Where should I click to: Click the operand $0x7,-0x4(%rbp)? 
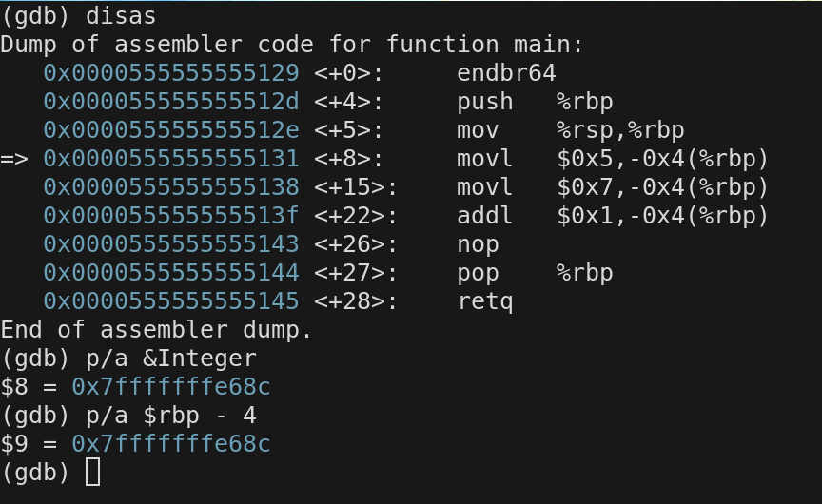point(662,187)
